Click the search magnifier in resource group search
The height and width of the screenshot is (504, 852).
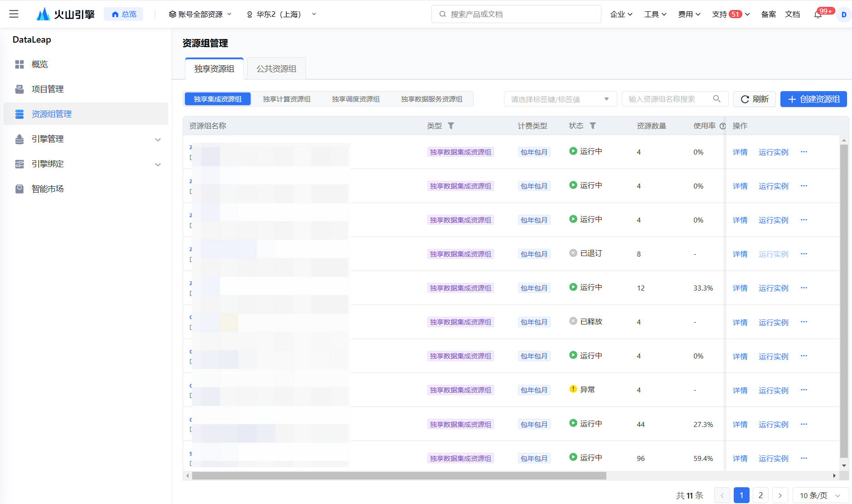pos(716,99)
